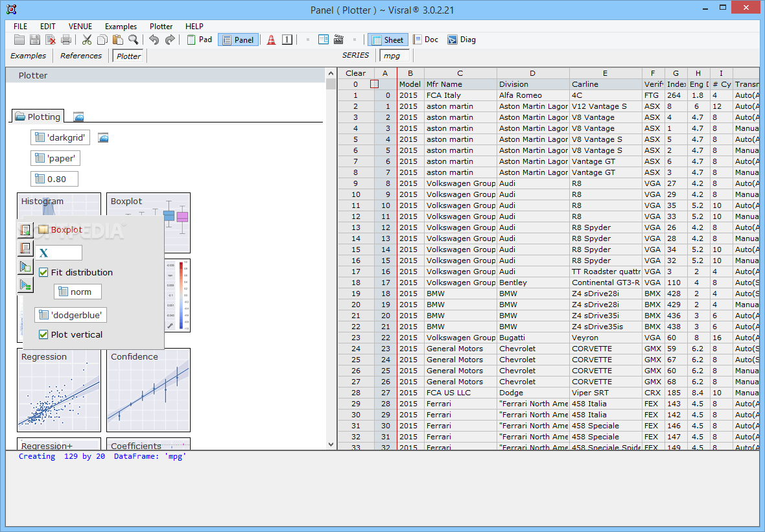
Task: Switch to Diag view
Action: point(462,40)
